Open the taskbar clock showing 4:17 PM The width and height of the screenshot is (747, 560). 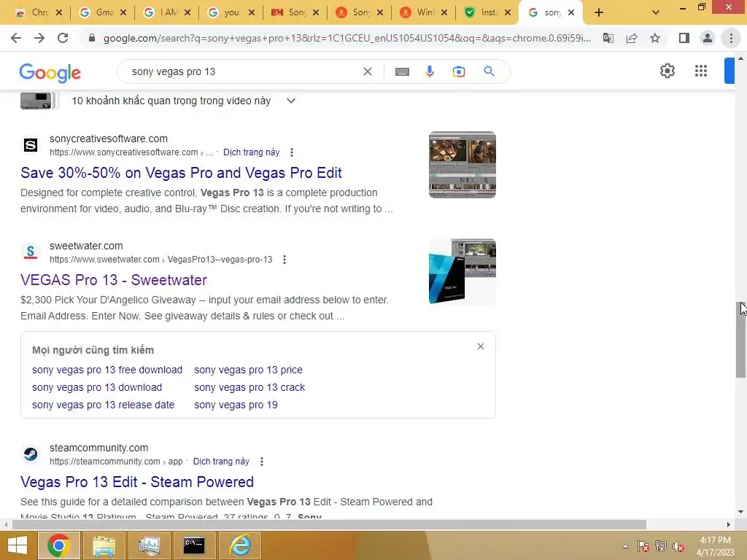[x=715, y=546]
